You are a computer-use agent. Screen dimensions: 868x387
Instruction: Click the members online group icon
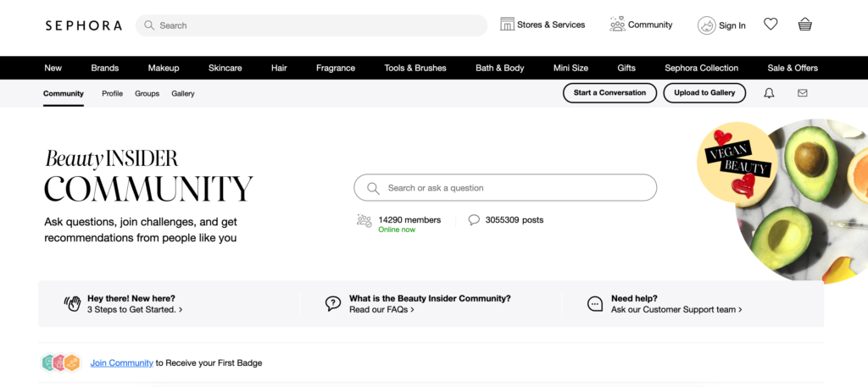tap(364, 220)
